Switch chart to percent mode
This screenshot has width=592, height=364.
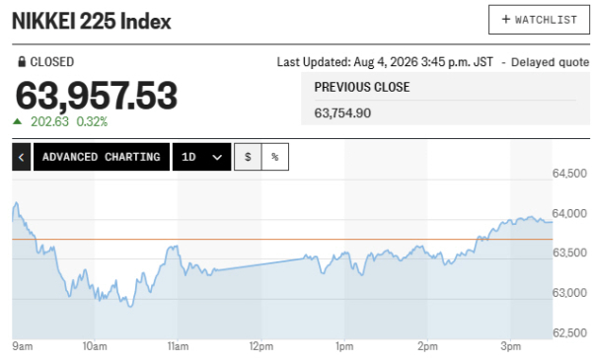click(275, 157)
